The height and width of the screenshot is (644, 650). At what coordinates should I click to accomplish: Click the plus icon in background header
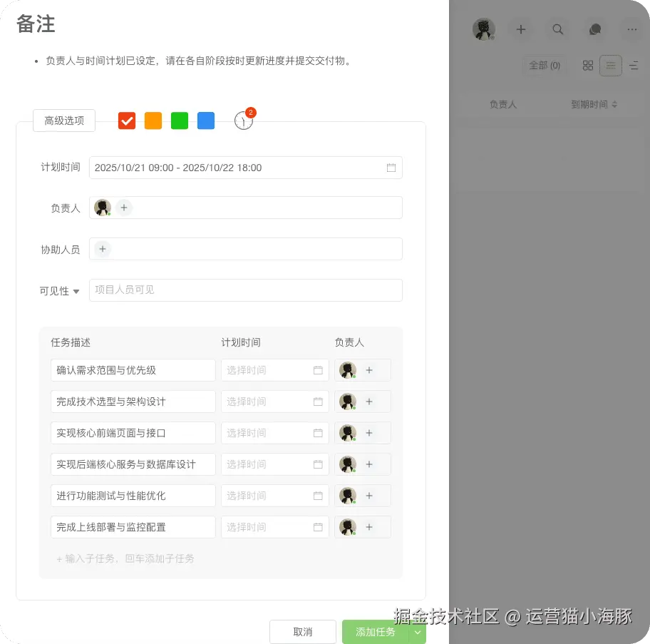tap(521, 29)
